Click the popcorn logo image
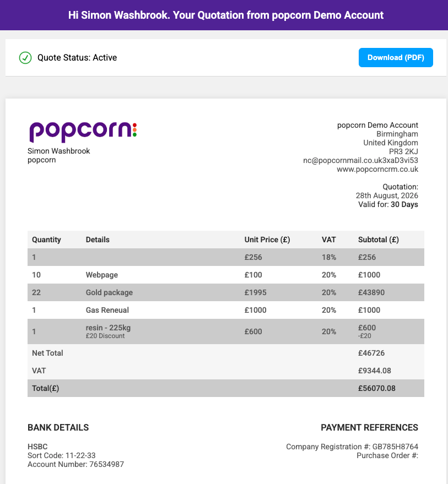The height and width of the screenshot is (484, 448). click(x=83, y=132)
